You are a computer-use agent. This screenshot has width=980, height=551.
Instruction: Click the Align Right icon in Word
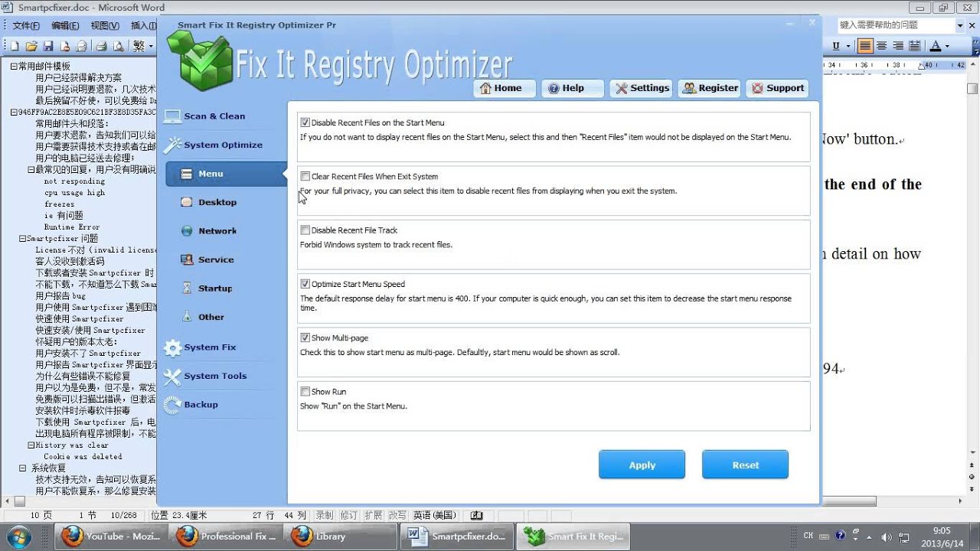pyautogui.click(x=897, y=46)
